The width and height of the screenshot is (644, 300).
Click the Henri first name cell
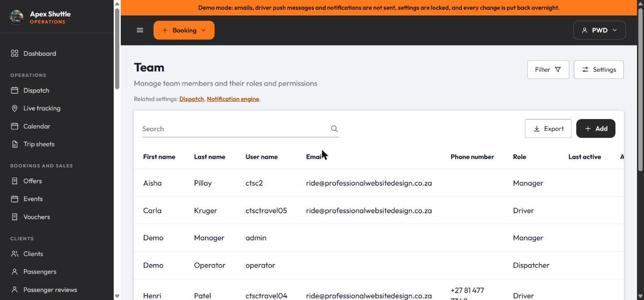[x=152, y=296]
